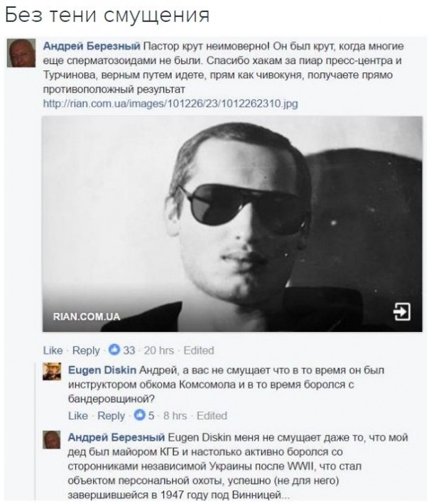Show edit history via 'Edited' on top comment

(199, 350)
